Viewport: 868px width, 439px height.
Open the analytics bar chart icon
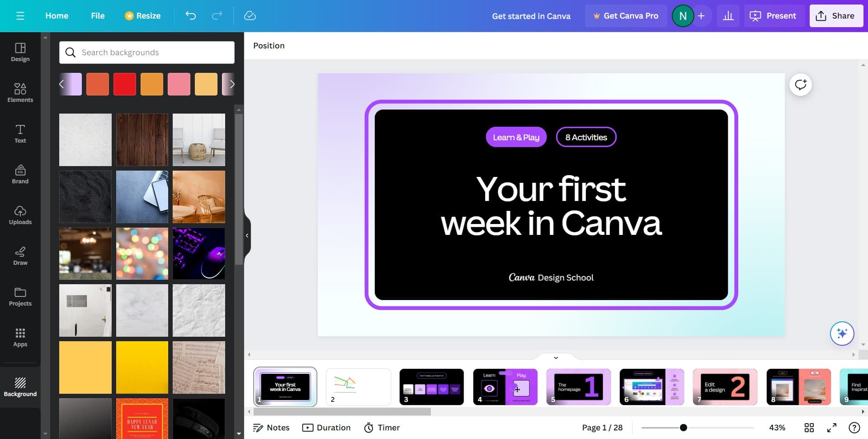pos(728,16)
